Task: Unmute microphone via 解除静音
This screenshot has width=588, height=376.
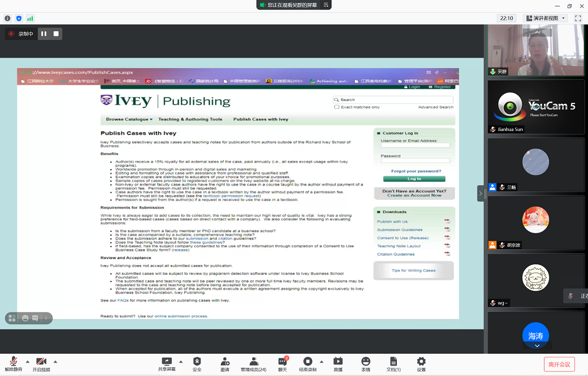Action: [14, 364]
